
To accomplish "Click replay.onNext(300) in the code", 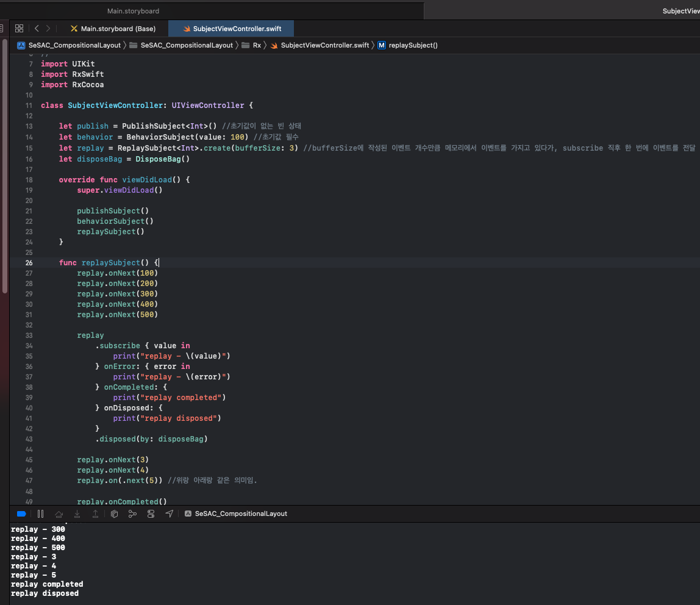I will [x=118, y=294].
